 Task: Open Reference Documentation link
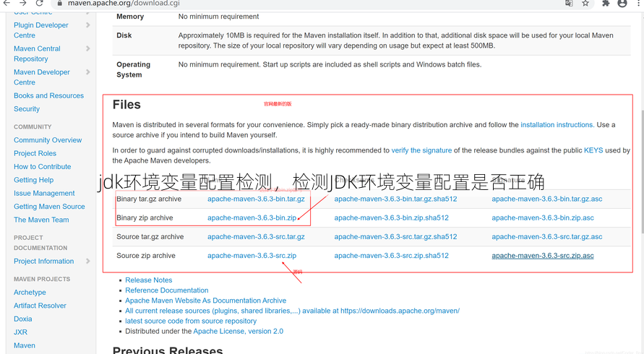[167, 290]
